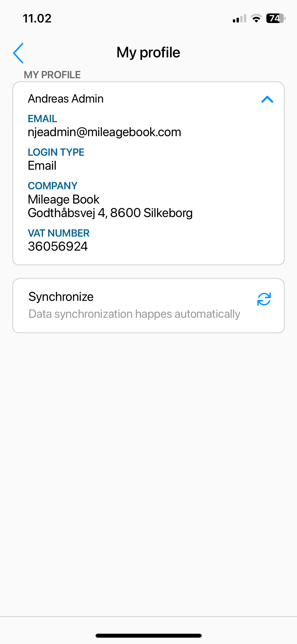Open the Synchronize card
This screenshot has height=644, width=297.
148,305
